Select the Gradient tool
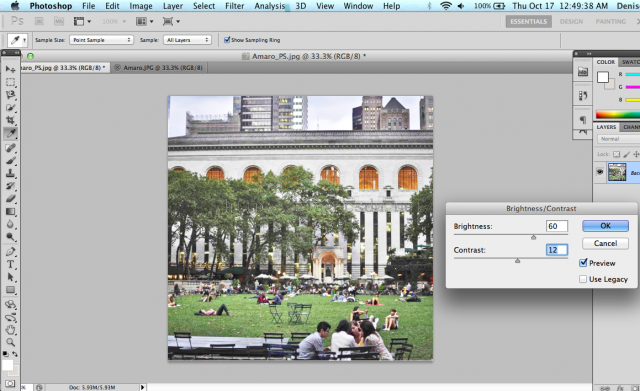This screenshot has height=391, width=640. (x=10, y=211)
